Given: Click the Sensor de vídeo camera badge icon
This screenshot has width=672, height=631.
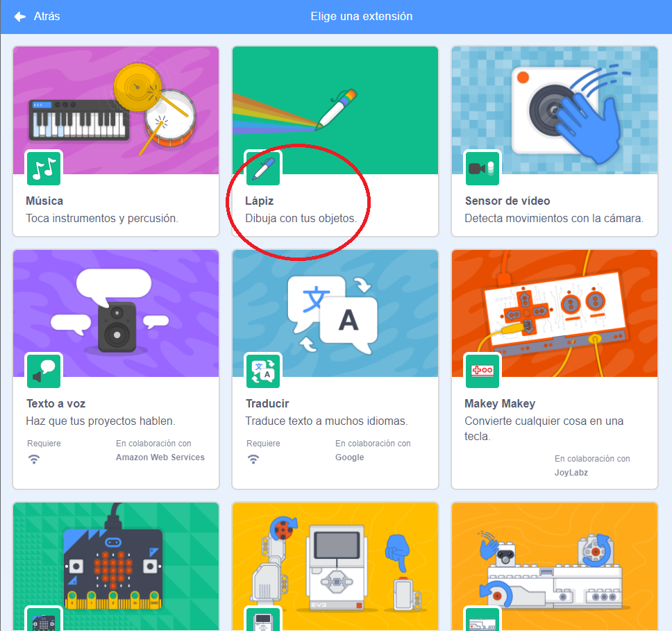Looking at the screenshot, I should point(482,169).
